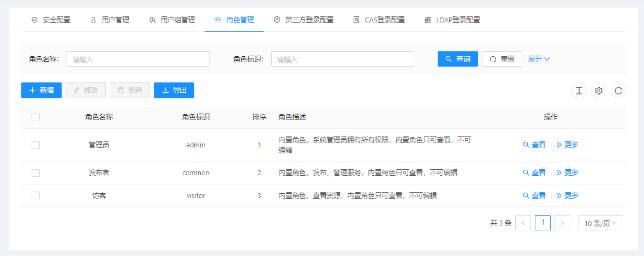Expand the search filters with 展开
644x256 pixels.
[x=539, y=59]
